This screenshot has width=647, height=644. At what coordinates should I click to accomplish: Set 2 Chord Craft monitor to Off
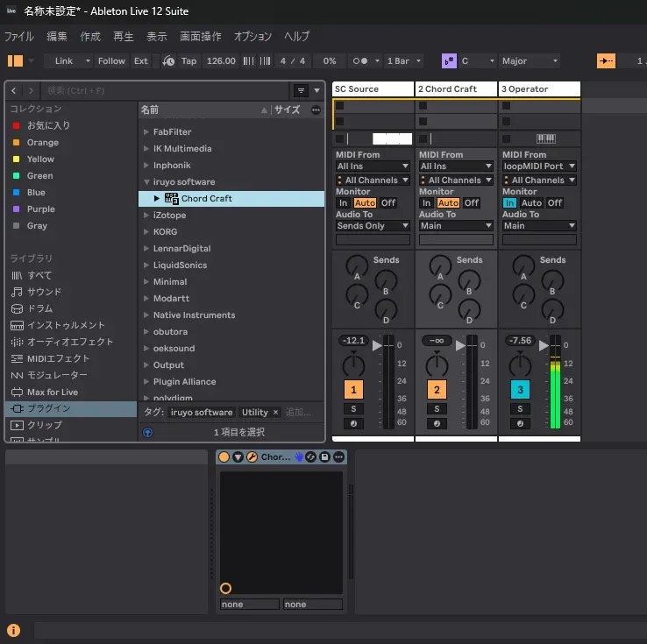[472, 203]
